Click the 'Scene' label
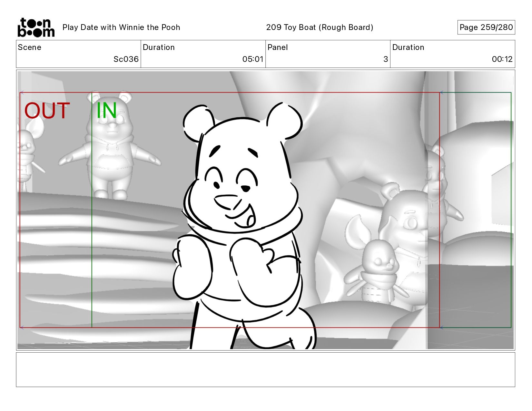 pyautogui.click(x=30, y=47)
